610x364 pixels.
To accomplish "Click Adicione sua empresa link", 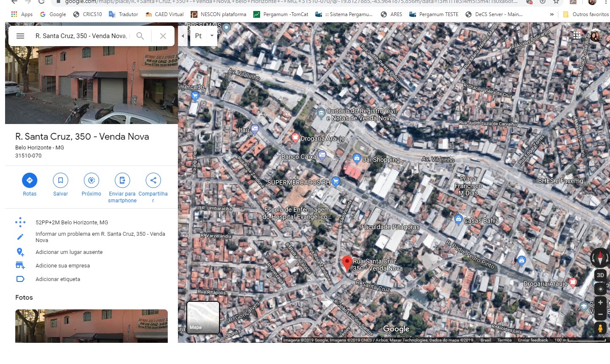I will (x=63, y=266).
